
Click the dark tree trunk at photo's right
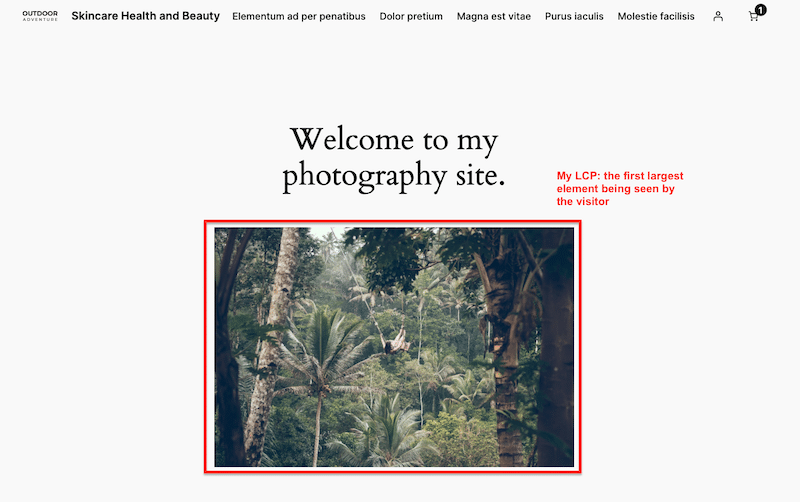[x=555, y=347]
